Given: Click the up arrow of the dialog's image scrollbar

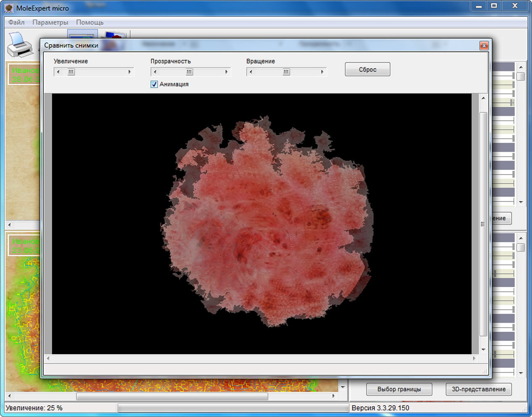Looking at the screenshot, I should coord(483,98).
